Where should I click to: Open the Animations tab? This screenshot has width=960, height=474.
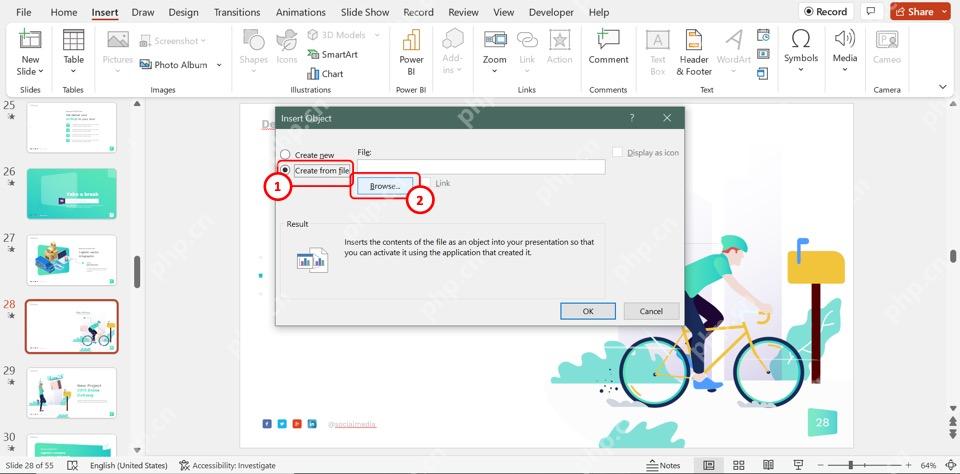301,12
